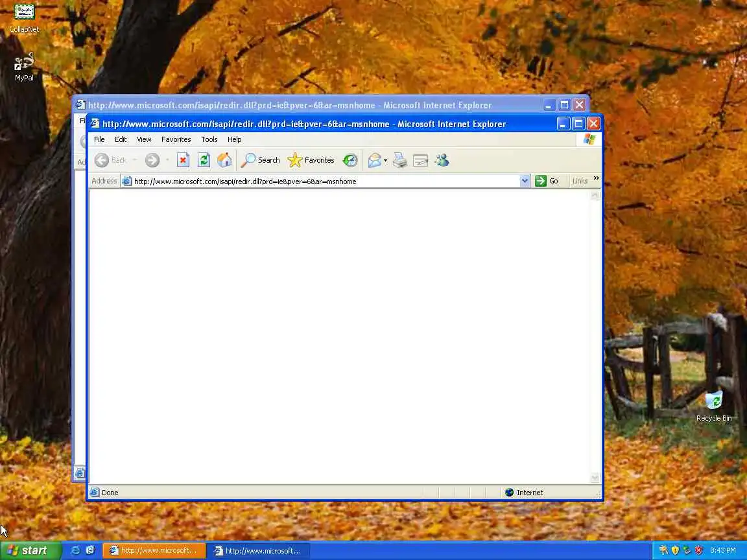Close the front Internet Explorer window
This screenshot has width=747, height=560.
[593, 124]
